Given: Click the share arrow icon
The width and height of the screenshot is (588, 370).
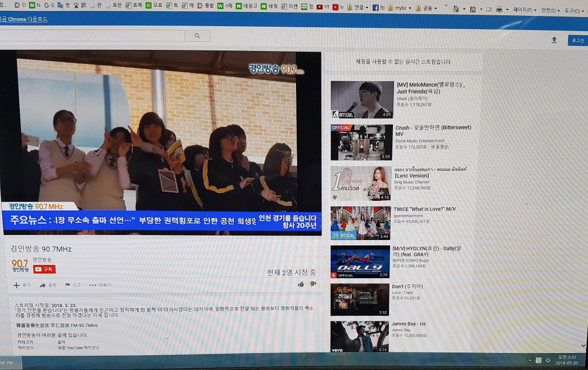Looking at the screenshot, I should (x=43, y=285).
